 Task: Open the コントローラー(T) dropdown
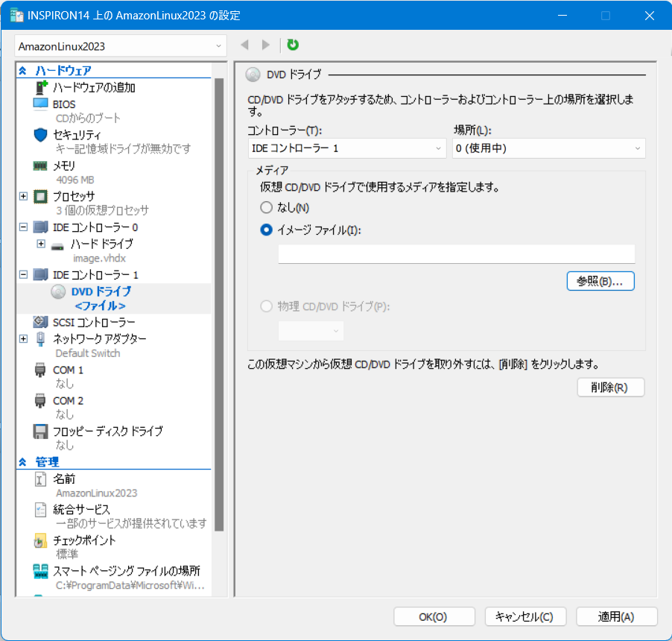tap(346, 148)
